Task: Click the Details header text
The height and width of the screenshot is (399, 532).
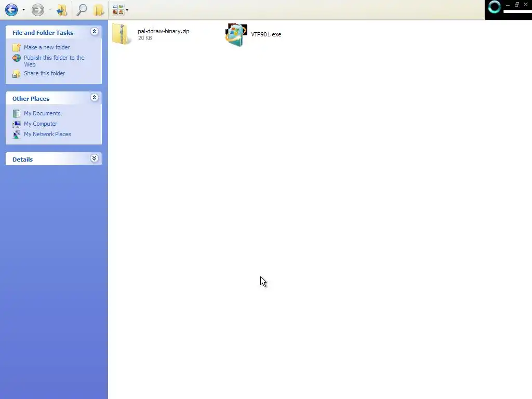Action: (23, 159)
